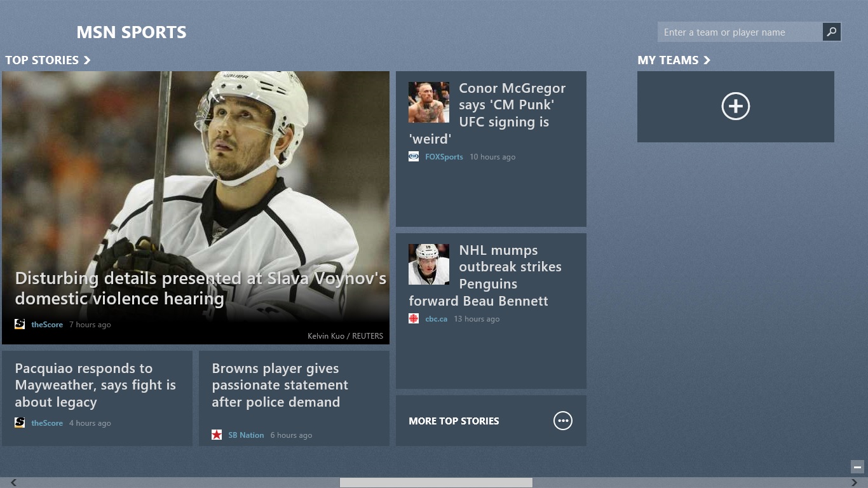Click the team or player name search field
The image size is (868, 488).
740,32
